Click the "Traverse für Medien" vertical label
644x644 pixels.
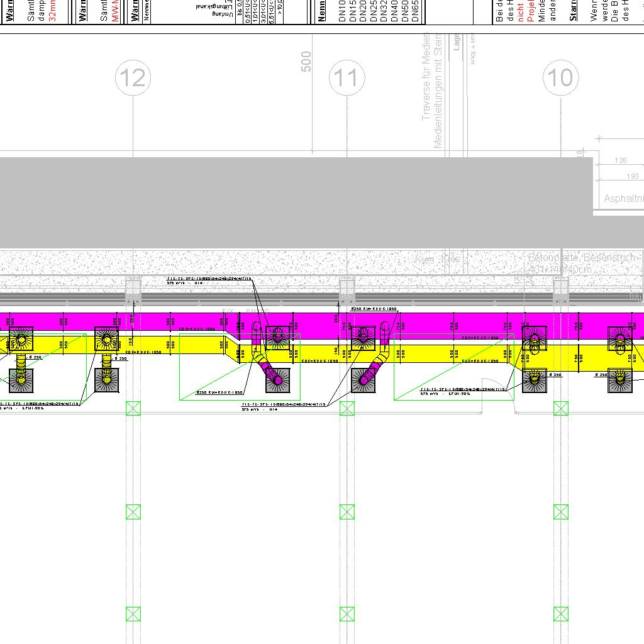426,77
